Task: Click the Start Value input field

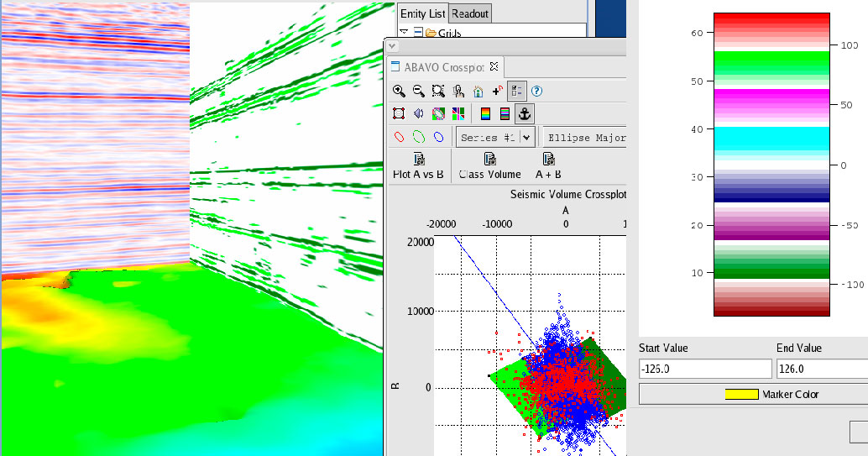Action: tap(704, 369)
